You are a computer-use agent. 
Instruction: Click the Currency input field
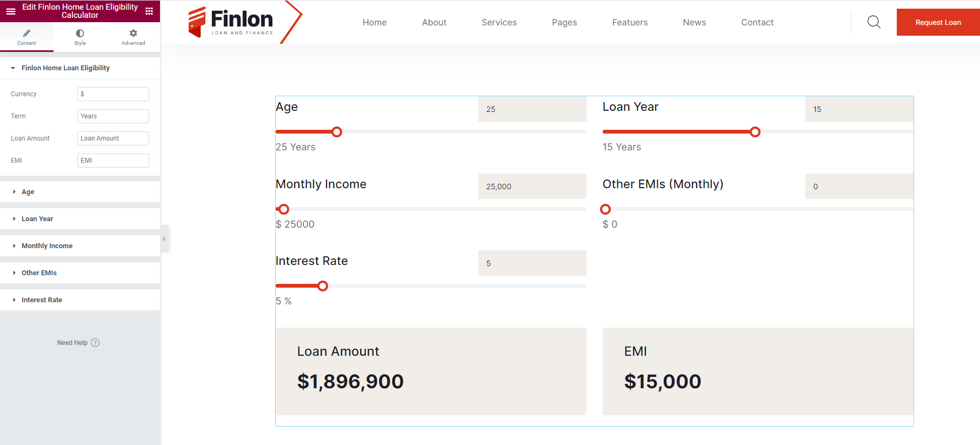click(113, 94)
